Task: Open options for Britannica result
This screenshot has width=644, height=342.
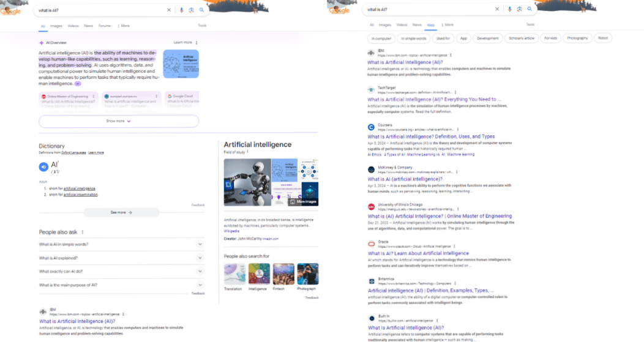Action: click(x=455, y=283)
